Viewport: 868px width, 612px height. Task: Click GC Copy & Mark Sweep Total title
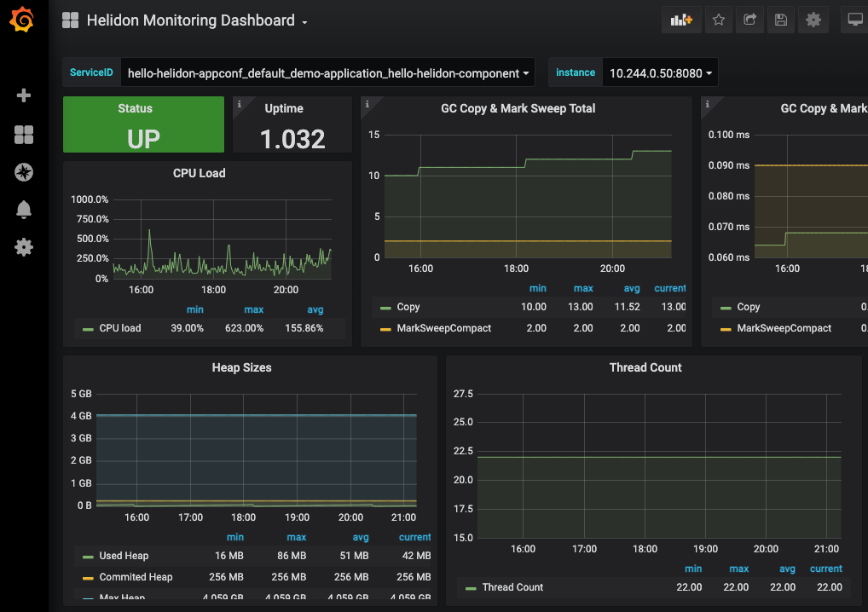pos(518,108)
